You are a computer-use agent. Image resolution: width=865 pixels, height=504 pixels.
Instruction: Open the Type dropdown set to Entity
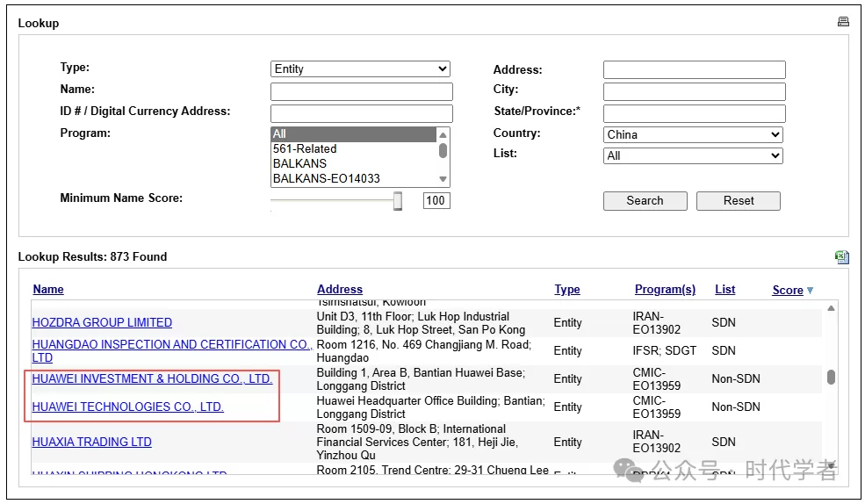tap(360, 69)
